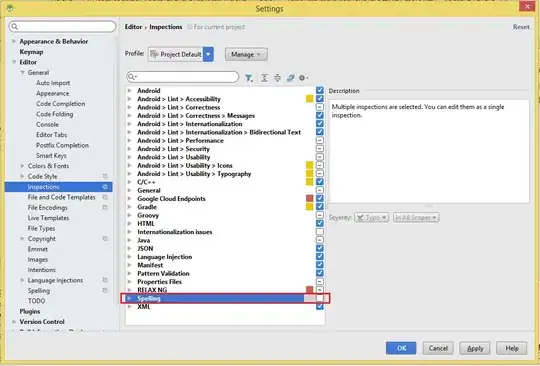Click the Apply button
This screenshot has width=540, height=366.
(x=475, y=348)
